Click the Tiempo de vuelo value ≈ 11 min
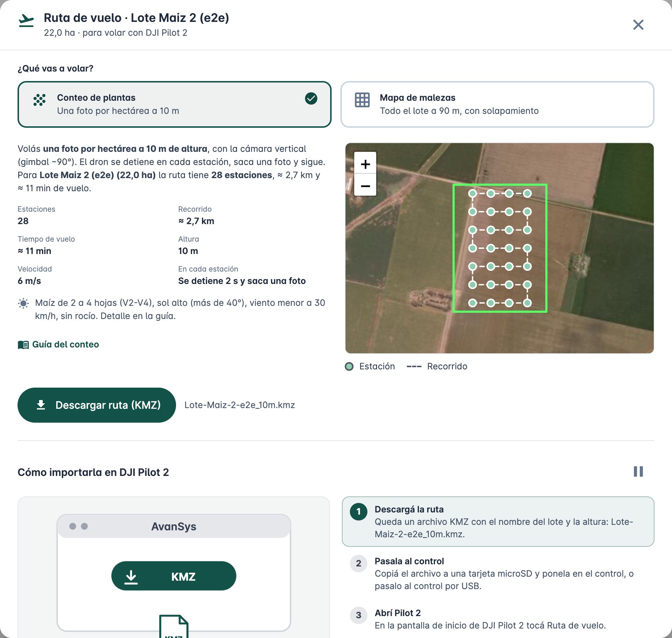This screenshot has height=638, width=672. 34,251
